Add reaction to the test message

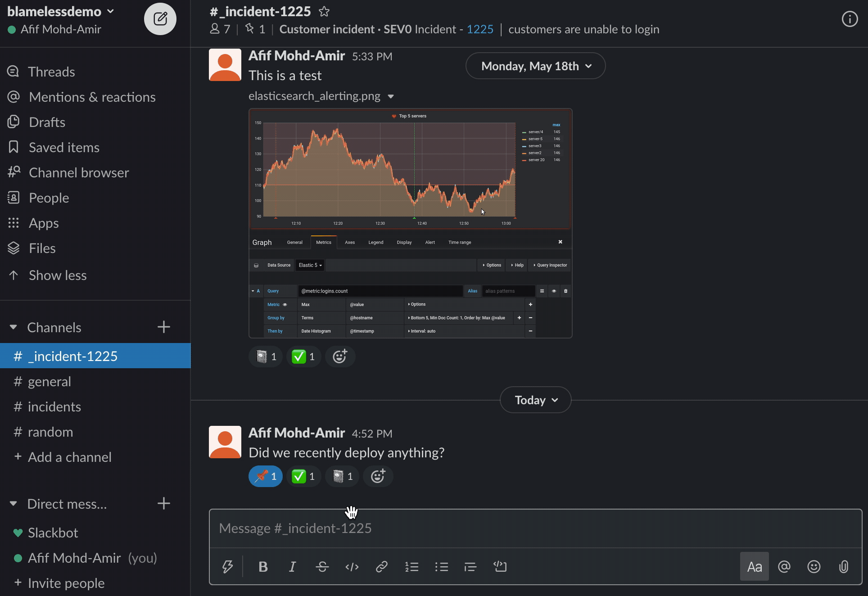coord(340,357)
